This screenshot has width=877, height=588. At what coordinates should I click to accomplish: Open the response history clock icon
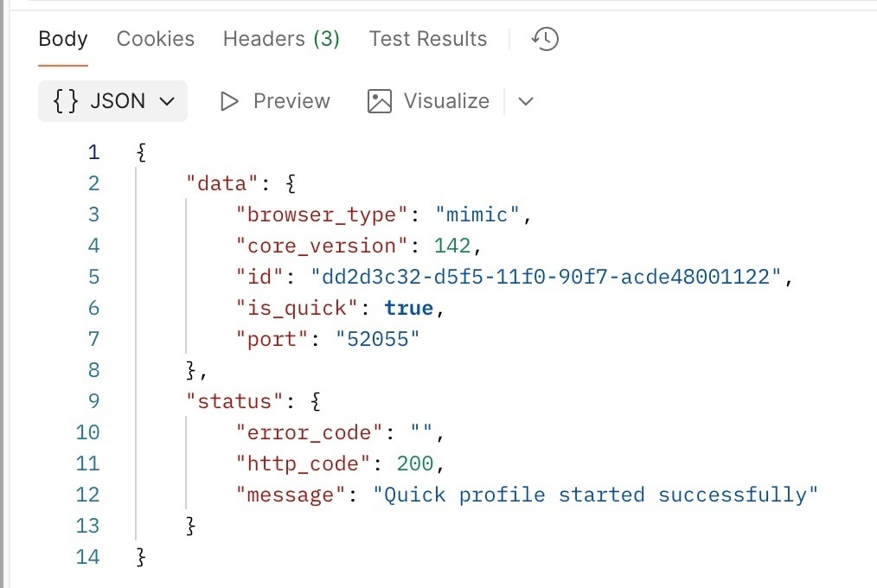coord(544,39)
